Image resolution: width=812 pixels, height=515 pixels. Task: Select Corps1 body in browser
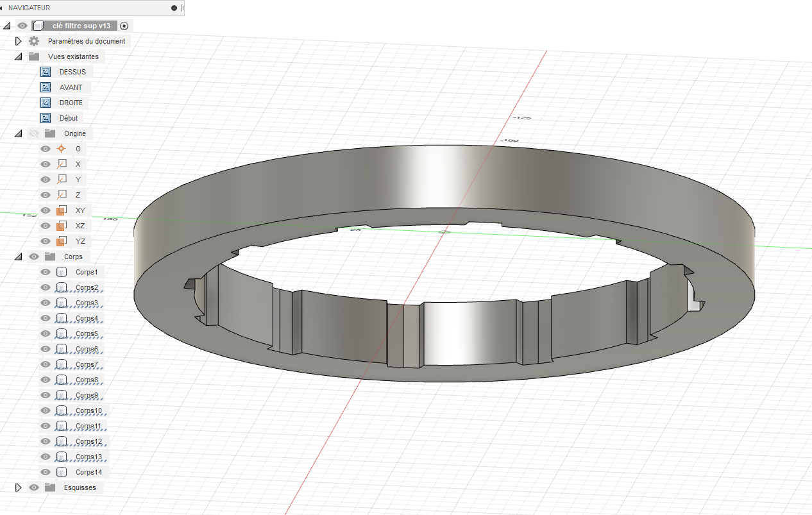[87, 272]
